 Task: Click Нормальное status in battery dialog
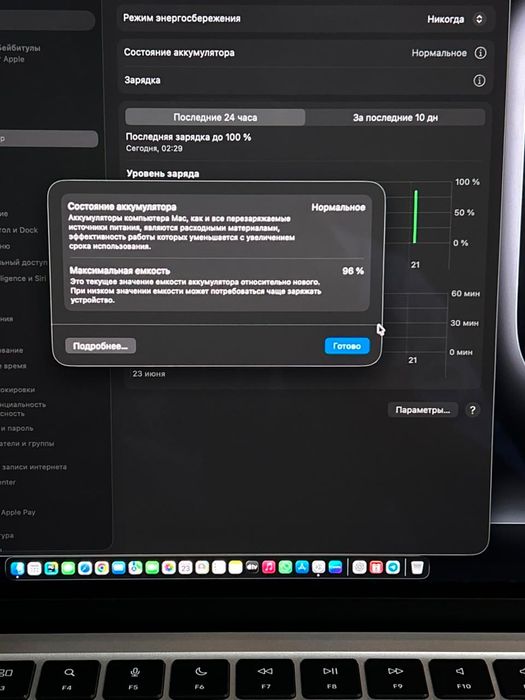pyautogui.click(x=338, y=207)
